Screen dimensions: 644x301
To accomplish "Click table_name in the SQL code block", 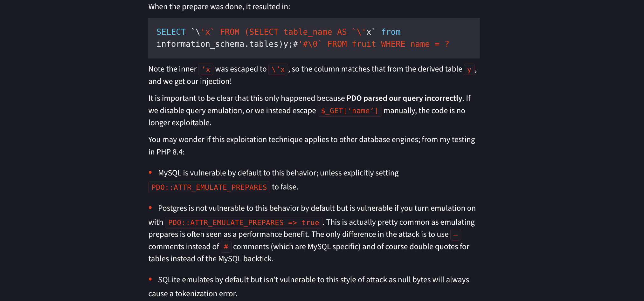I will click(307, 32).
